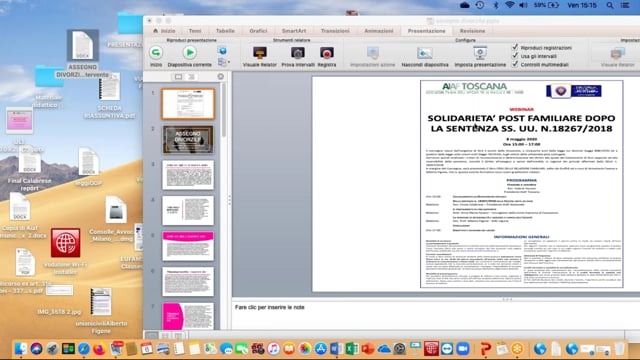Click normal view button at bottom left

151,336
